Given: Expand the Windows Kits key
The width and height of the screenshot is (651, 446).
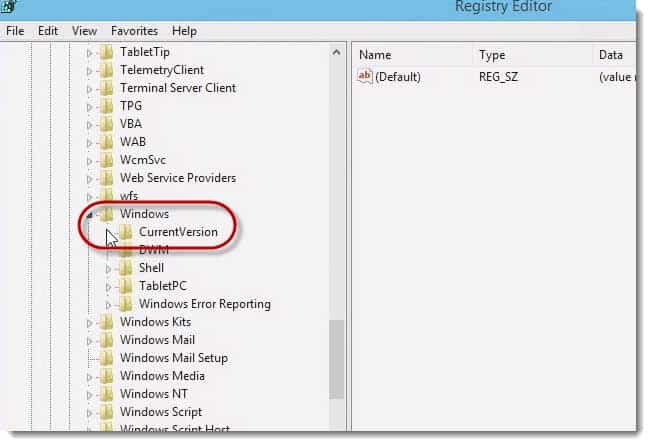Looking at the screenshot, I should coord(89,323).
